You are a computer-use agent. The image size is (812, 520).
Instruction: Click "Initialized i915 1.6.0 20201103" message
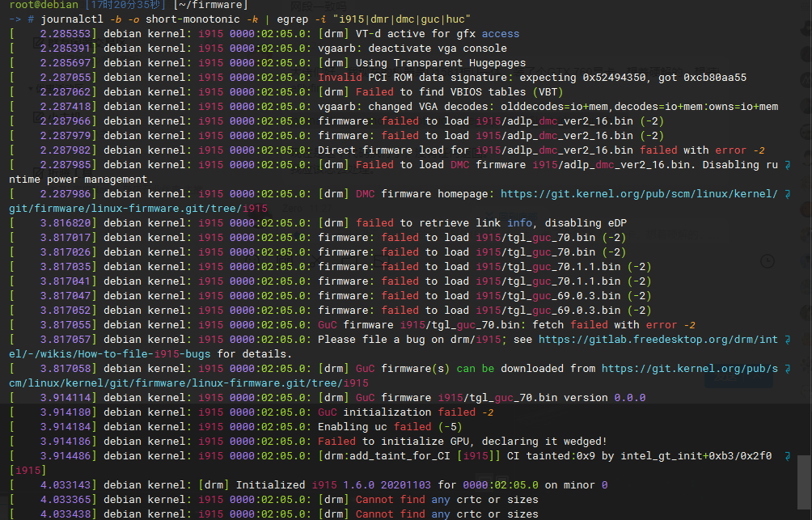(x=333, y=484)
